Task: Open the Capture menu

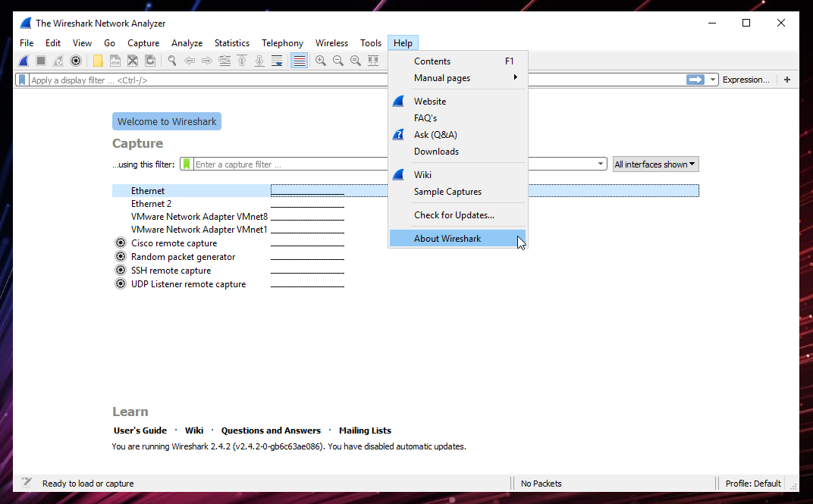Action: coord(143,43)
